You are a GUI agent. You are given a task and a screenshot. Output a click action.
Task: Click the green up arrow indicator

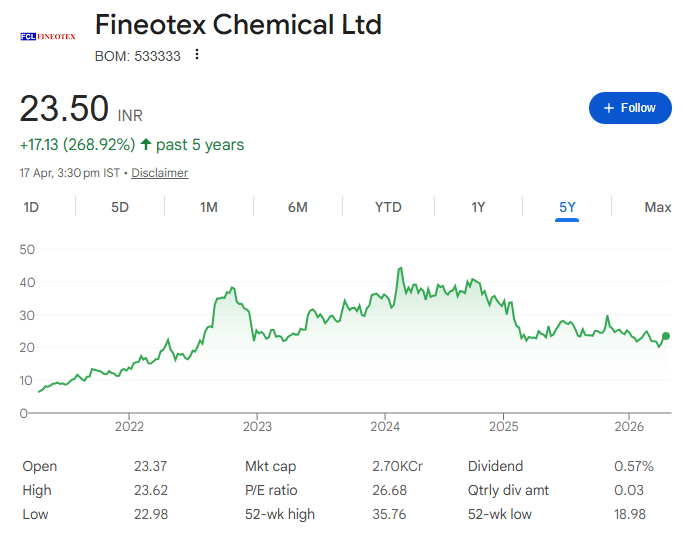click(x=146, y=145)
